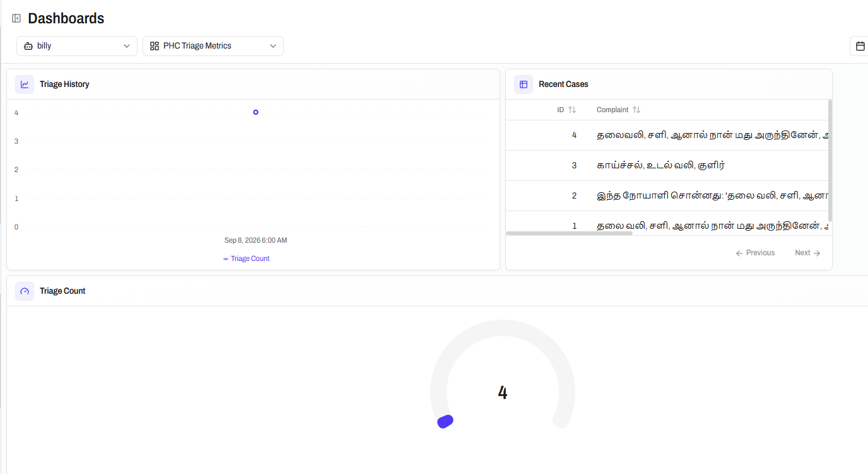Go to the Next page of cases
The width and height of the screenshot is (868, 474).
pos(808,253)
